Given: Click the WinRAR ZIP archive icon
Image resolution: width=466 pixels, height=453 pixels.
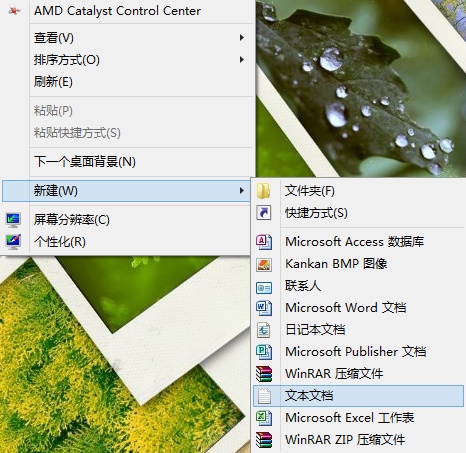Looking at the screenshot, I should pyautogui.click(x=264, y=440).
